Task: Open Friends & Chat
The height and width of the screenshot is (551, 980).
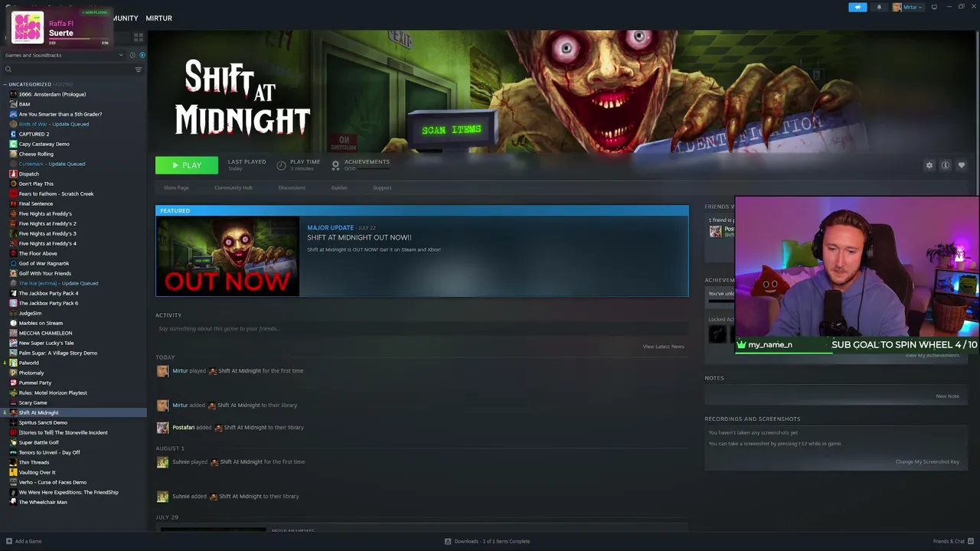Action: pos(952,541)
